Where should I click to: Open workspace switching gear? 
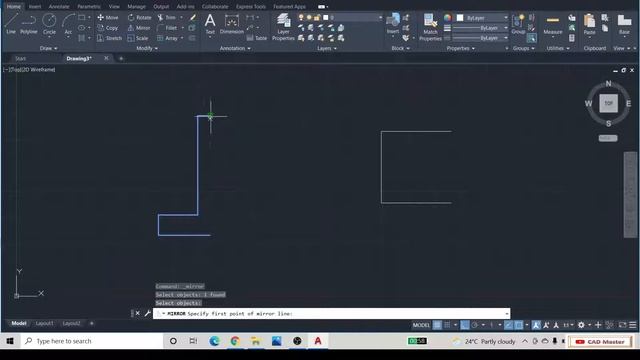581,325
